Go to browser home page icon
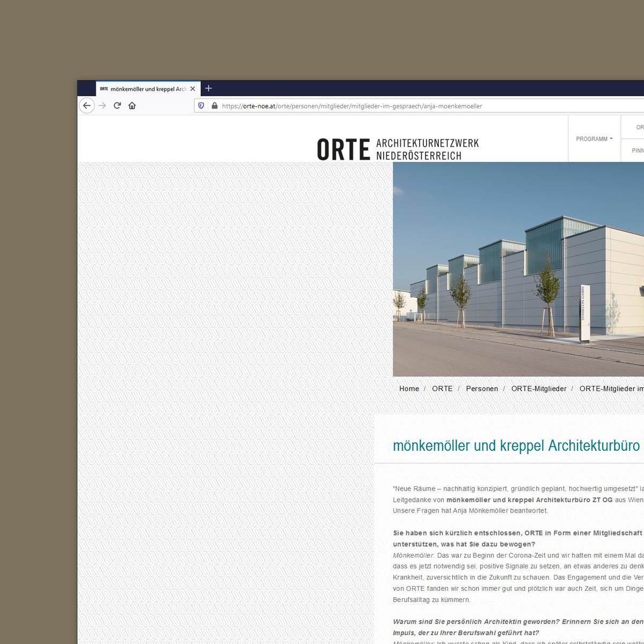Screen dimensions: 644x644 pos(132,106)
